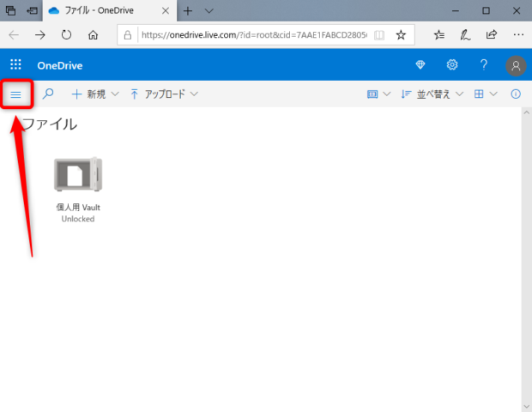Click the 個人用 Vault label

coord(78,207)
